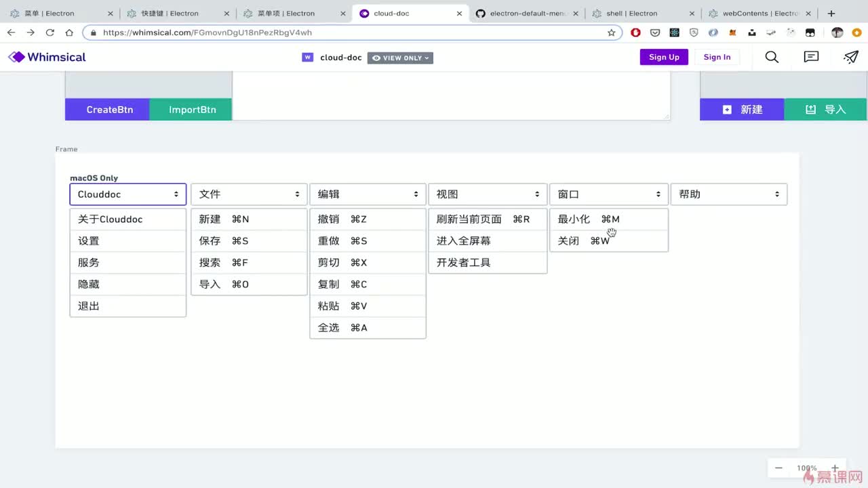The width and height of the screenshot is (868, 488).
Task: Select 开发者工具 menu entry
Action: click(x=488, y=262)
